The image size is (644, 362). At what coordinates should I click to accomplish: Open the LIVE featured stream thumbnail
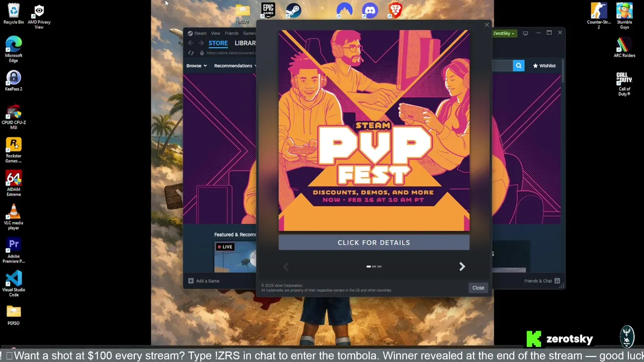tap(235, 257)
